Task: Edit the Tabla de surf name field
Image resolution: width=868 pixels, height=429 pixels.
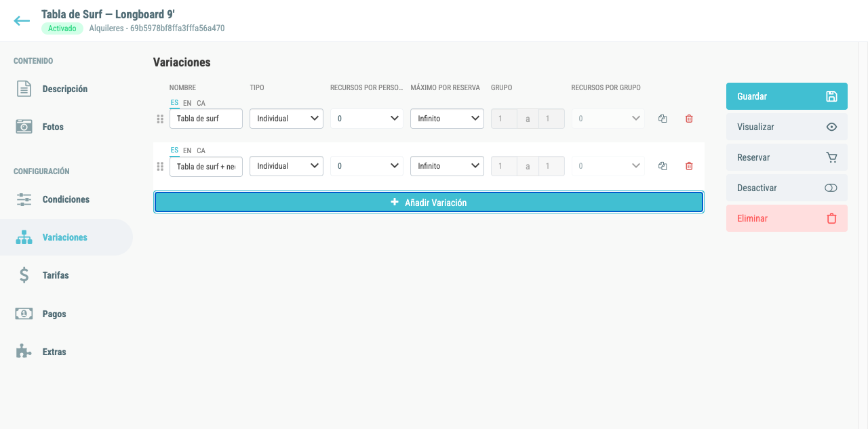Action: tap(206, 119)
